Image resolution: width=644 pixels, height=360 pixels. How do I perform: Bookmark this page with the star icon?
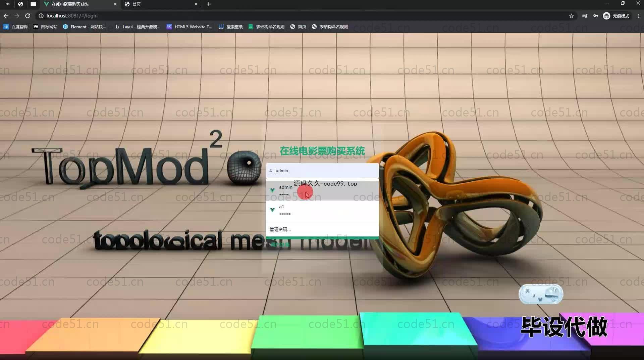[x=572, y=16]
